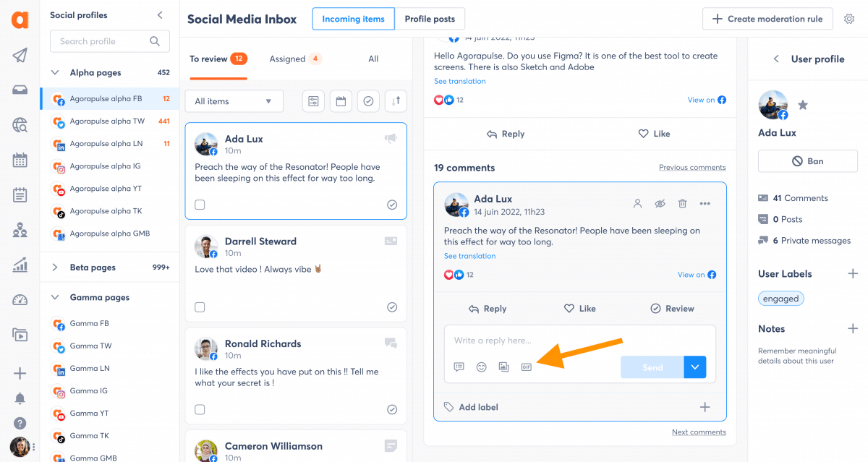Open the Send button dropdown arrow

coord(694,367)
